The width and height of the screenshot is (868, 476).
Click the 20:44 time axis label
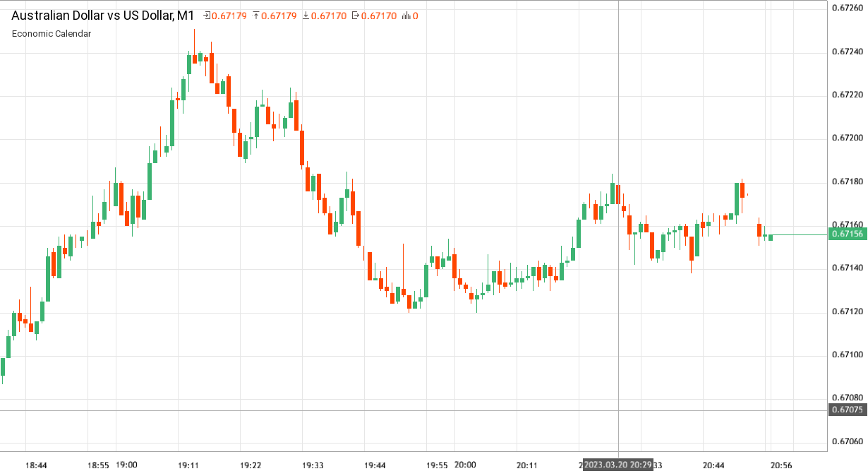(713, 465)
